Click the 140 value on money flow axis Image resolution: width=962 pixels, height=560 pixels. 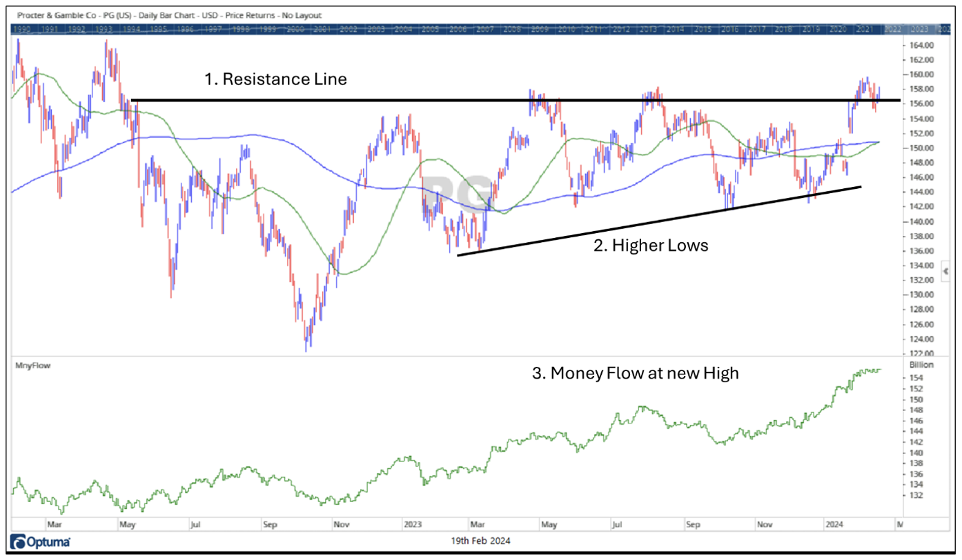[916, 452]
